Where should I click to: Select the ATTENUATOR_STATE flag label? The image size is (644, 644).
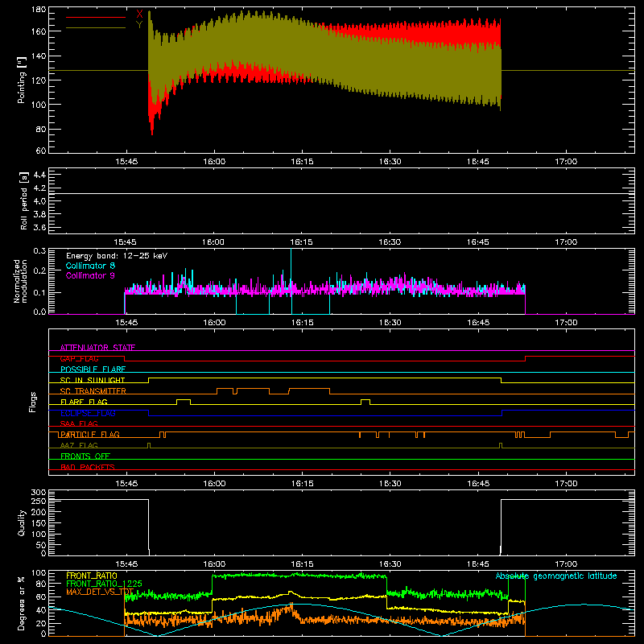click(x=97, y=348)
